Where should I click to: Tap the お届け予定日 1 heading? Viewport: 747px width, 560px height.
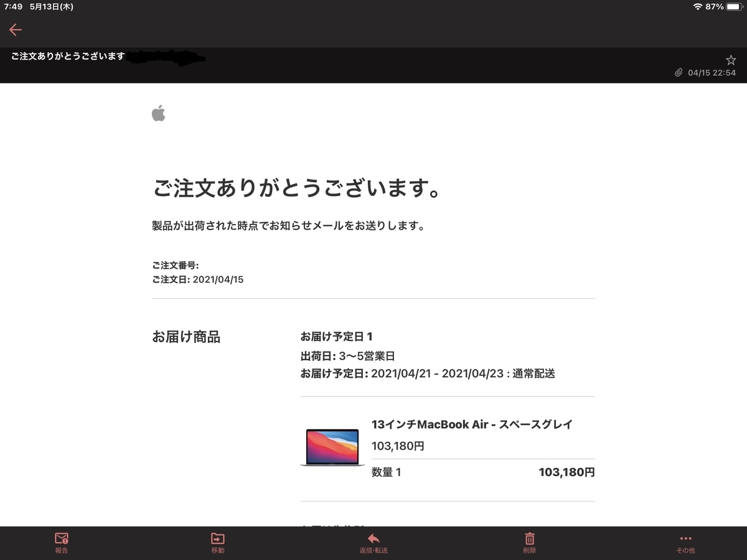(336, 337)
